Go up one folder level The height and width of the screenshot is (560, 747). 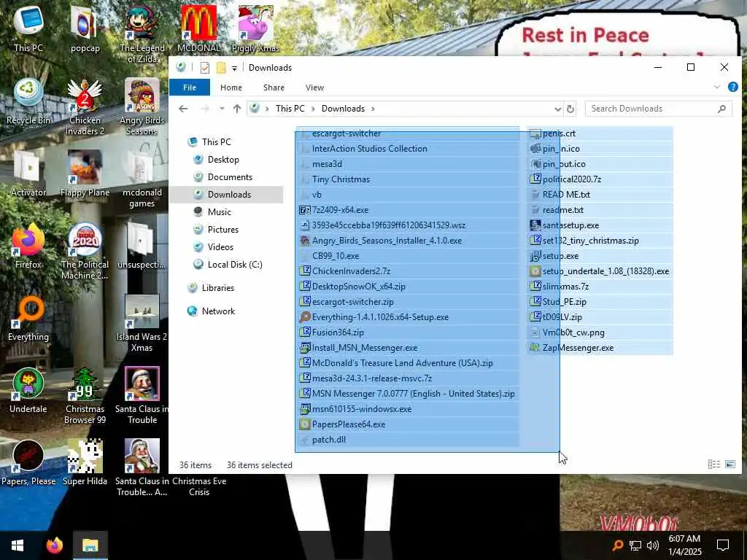[237, 109]
